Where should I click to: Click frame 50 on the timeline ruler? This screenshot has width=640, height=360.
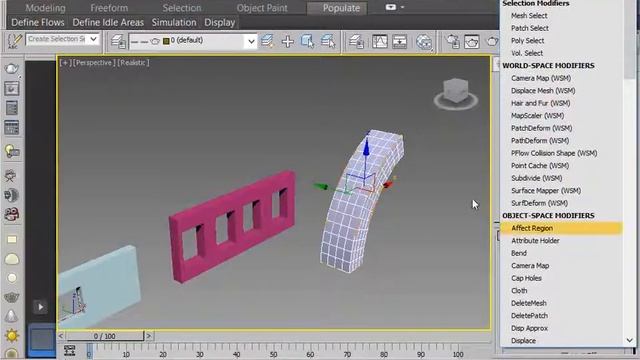pyautogui.click(x=273, y=353)
